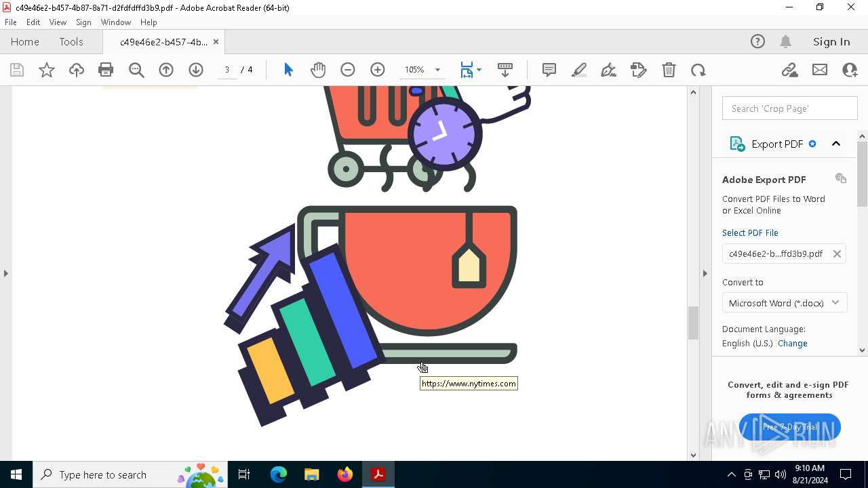Close the c49e46e2 document tab

[216, 41]
